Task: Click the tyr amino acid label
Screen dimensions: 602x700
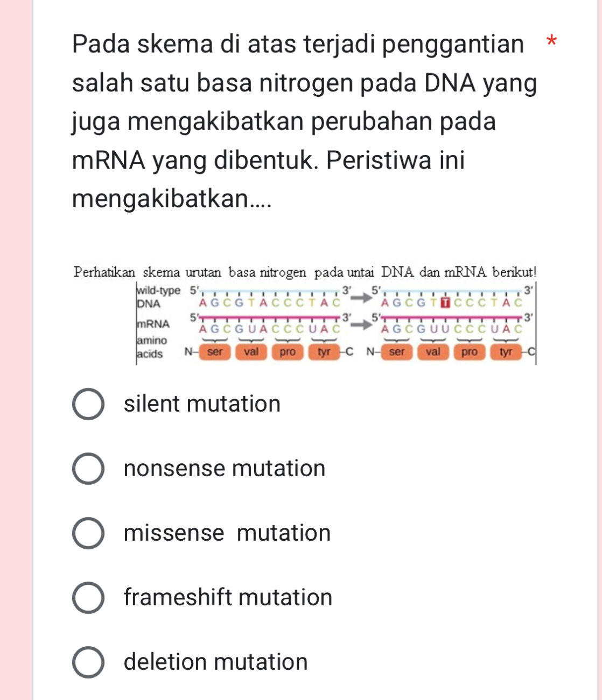Action: [x=324, y=351]
